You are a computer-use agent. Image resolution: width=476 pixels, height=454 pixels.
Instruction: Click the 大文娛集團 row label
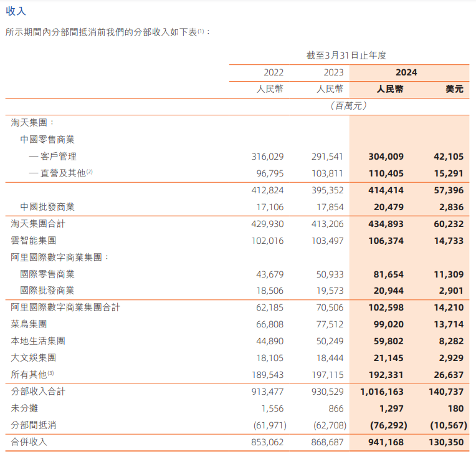click(34, 358)
